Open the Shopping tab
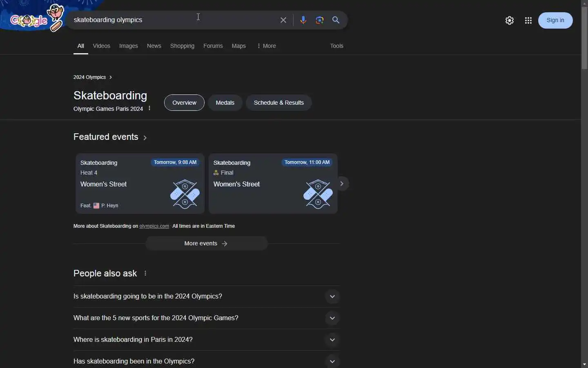588x368 pixels. coord(183,46)
